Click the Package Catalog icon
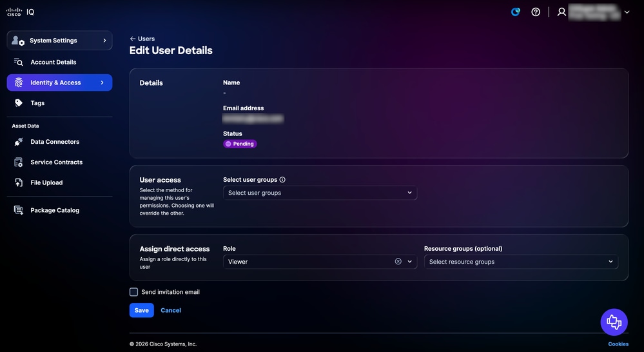Image resolution: width=644 pixels, height=352 pixels. 19,210
